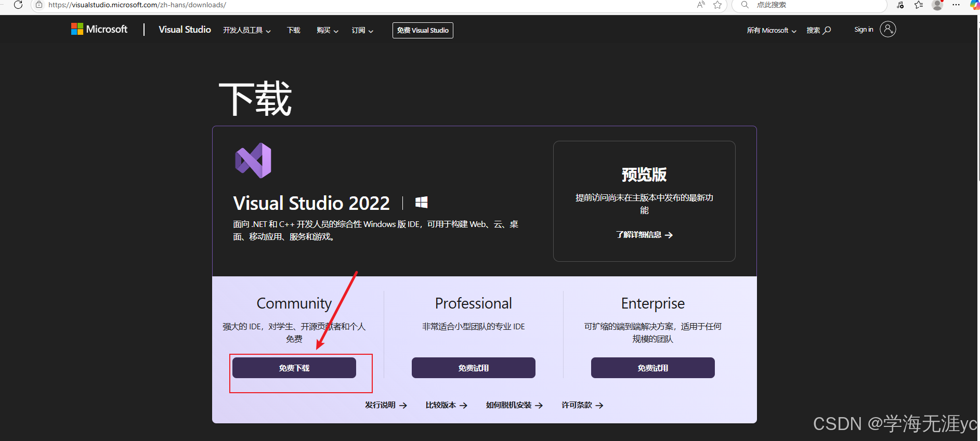Click the Enterprise edition heading
This screenshot has width=980, height=441.
click(x=653, y=303)
